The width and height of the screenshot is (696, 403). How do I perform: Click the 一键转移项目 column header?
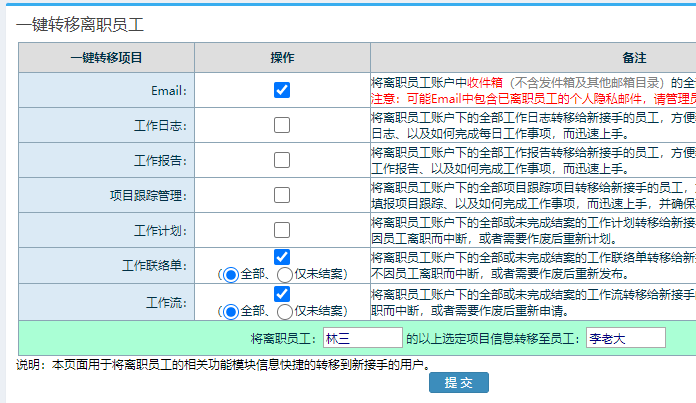coord(107,57)
